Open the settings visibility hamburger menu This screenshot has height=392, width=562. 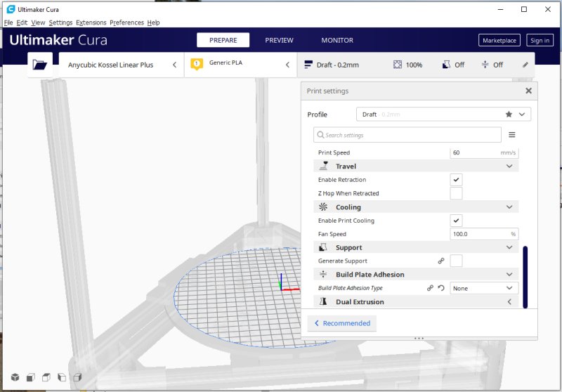[x=512, y=135]
